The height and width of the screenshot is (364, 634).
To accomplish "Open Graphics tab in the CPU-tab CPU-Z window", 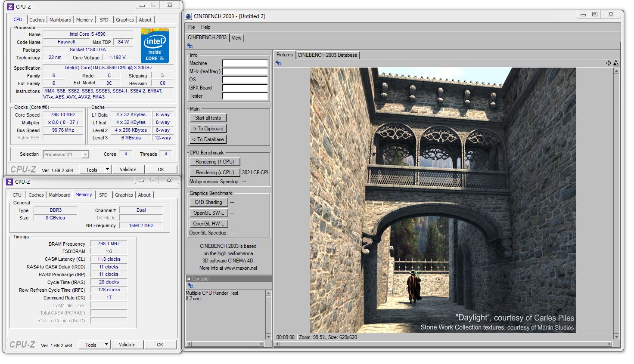I will 125,20.
